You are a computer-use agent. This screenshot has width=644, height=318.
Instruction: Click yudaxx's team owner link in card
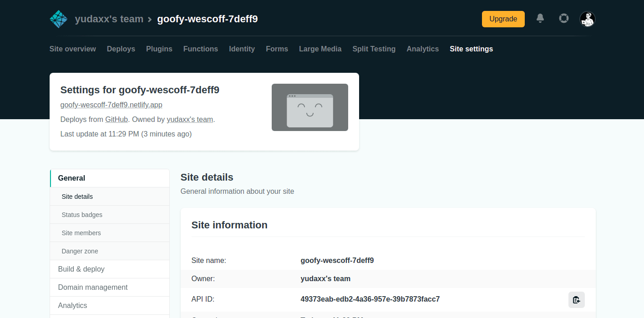click(x=190, y=120)
